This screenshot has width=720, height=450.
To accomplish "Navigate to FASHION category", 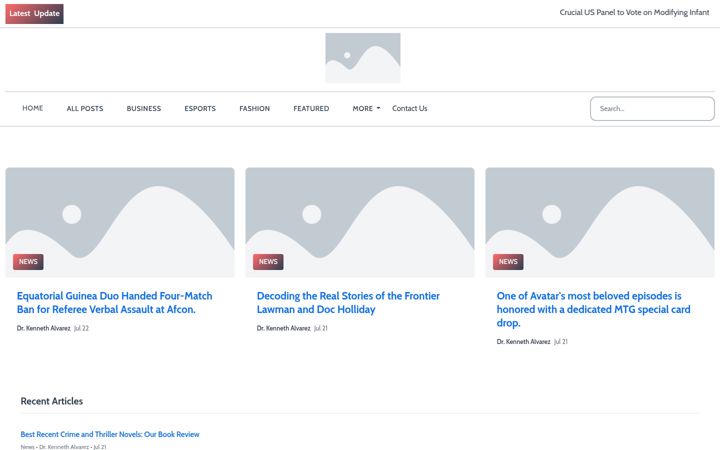I will coord(254,108).
